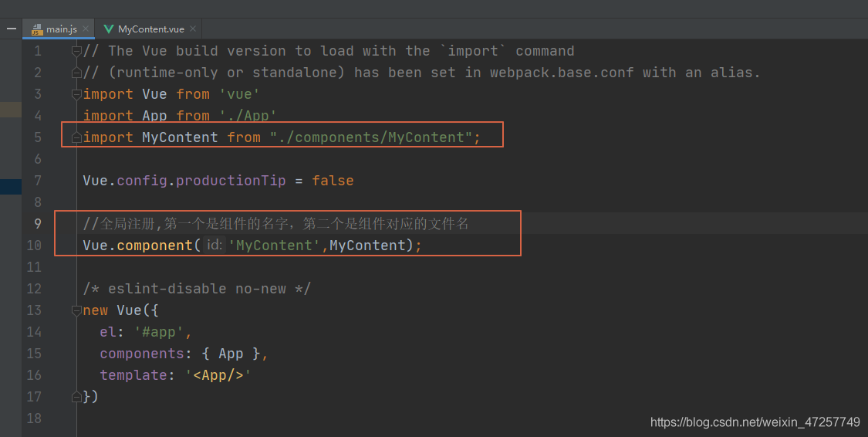The height and width of the screenshot is (437, 868).
Task: Click the beige marker stripe in the left margin
Action: click(11, 109)
